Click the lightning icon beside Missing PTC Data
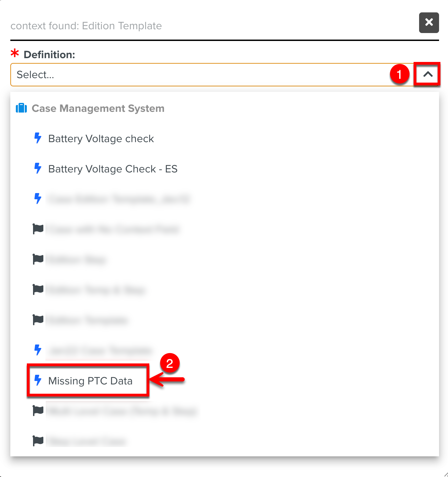This screenshot has width=448, height=477. (38, 380)
